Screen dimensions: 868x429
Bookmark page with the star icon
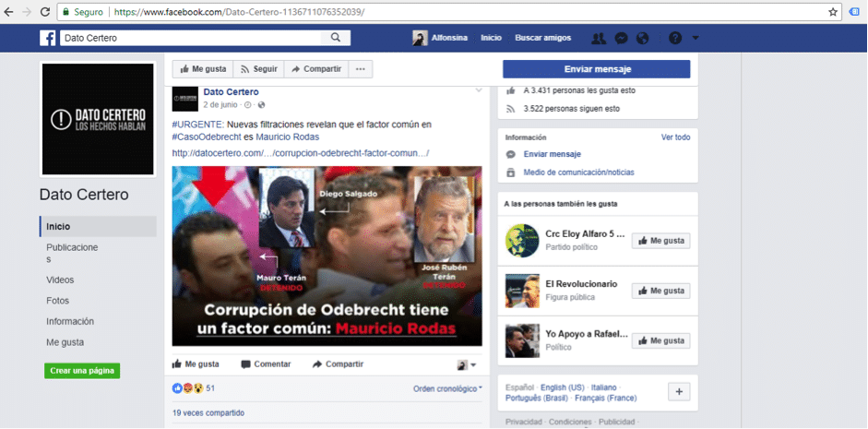[833, 12]
